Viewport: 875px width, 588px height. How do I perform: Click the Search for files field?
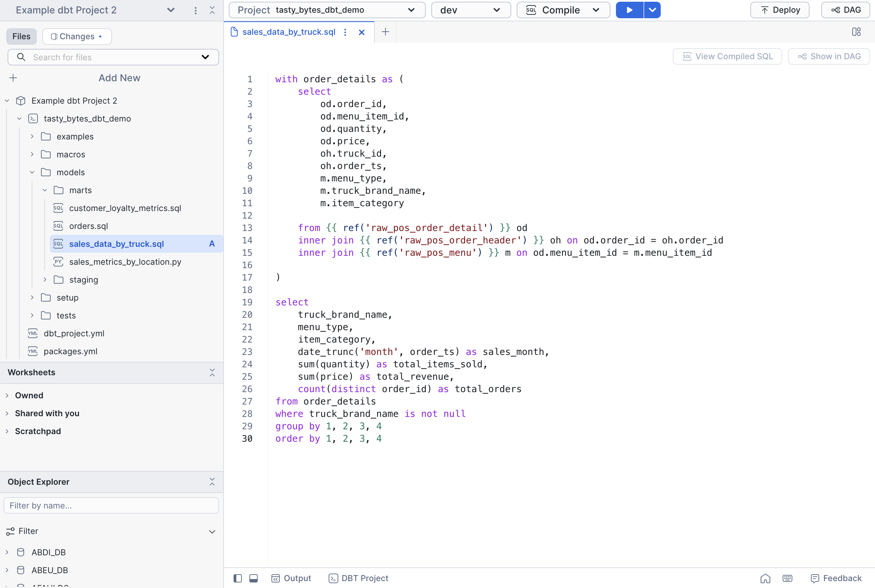113,57
